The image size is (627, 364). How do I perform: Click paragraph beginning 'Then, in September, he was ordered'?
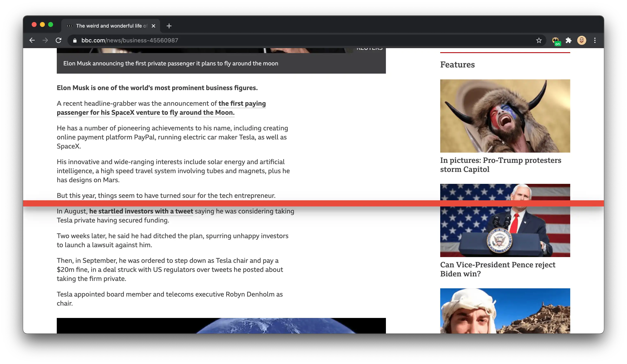tap(170, 269)
